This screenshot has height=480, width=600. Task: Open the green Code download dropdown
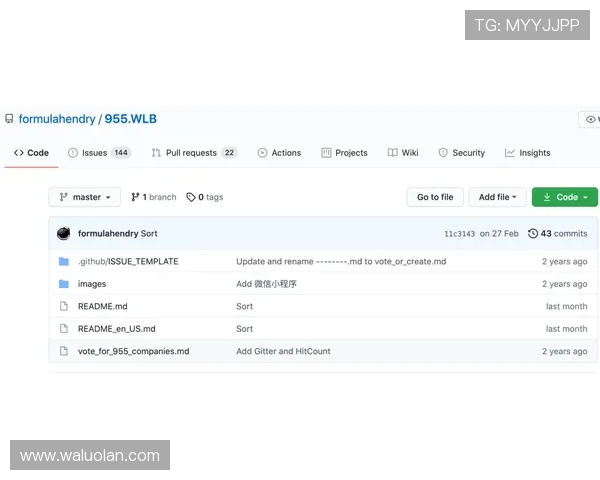(565, 197)
